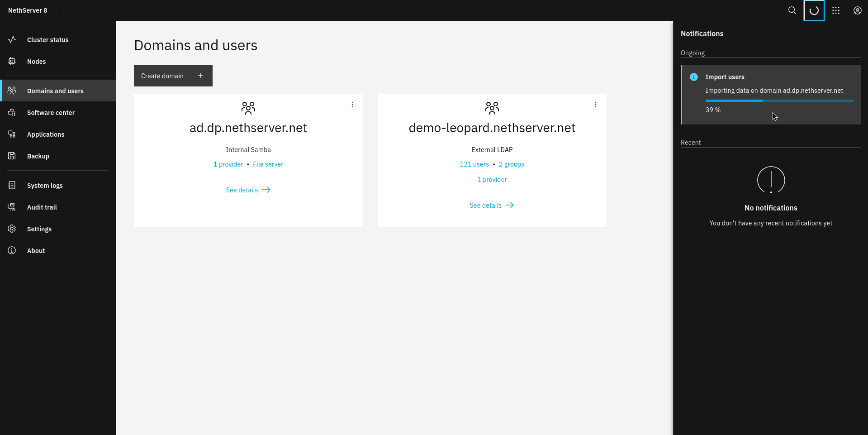868x435 pixels.
Task: Open System logs from the sidebar
Action: (45, 186)
